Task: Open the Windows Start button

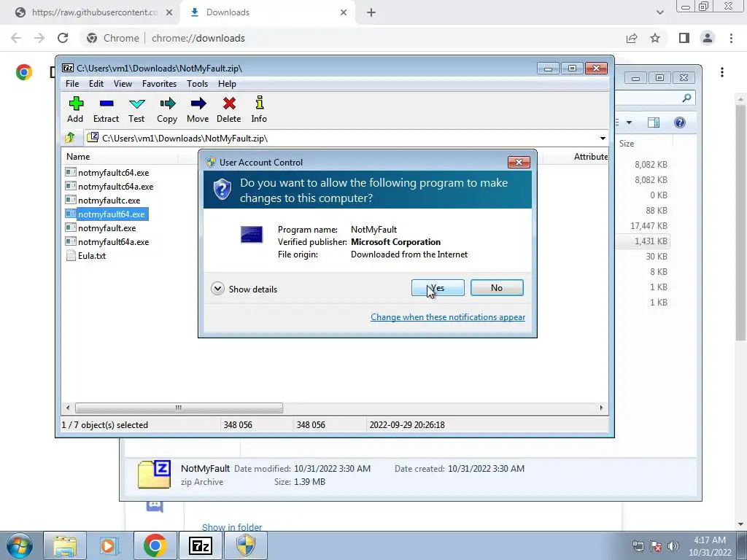Action: pos(19,545)
